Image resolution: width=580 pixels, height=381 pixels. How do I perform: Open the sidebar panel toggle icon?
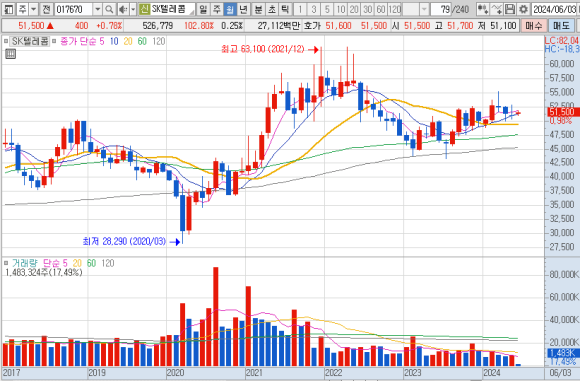tap(8, 9)
